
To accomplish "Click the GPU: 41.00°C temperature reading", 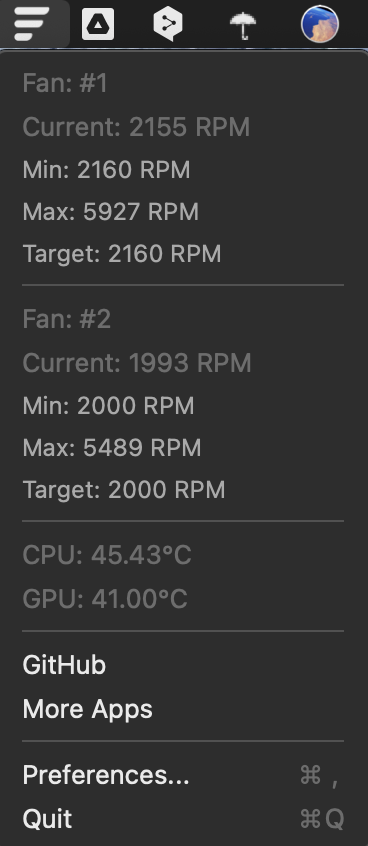I will pyautogui.click(x=105, y=599).
